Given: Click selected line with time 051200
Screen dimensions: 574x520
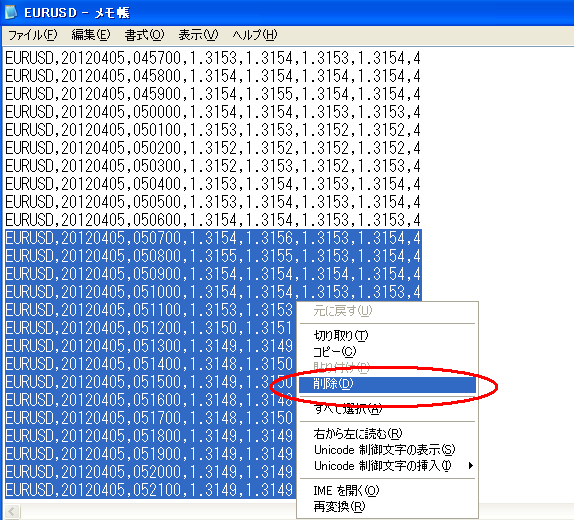Looking at the screenshot, I should tap(150, 328).
